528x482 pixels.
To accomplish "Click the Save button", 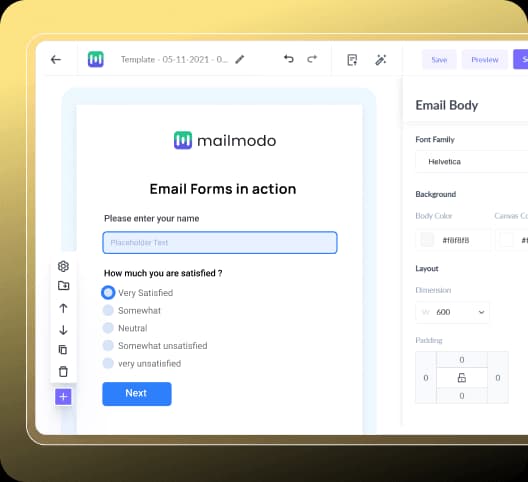I will pos(439,60).
